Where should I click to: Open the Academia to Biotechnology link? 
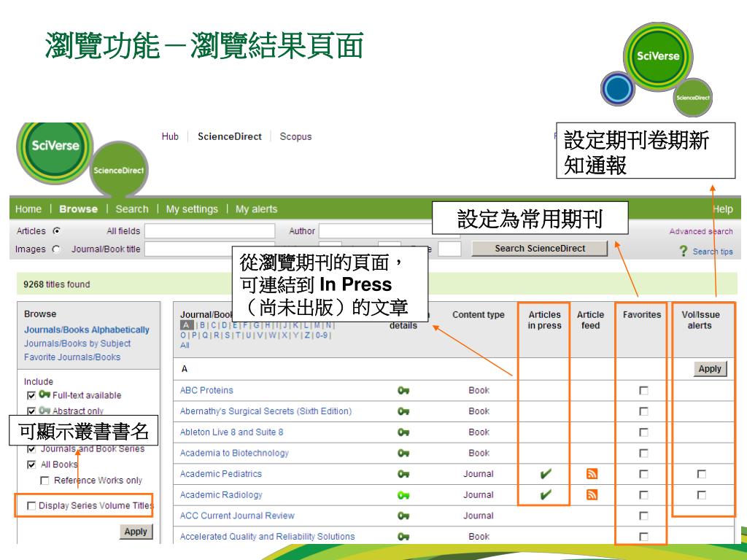tap(234, 453)
